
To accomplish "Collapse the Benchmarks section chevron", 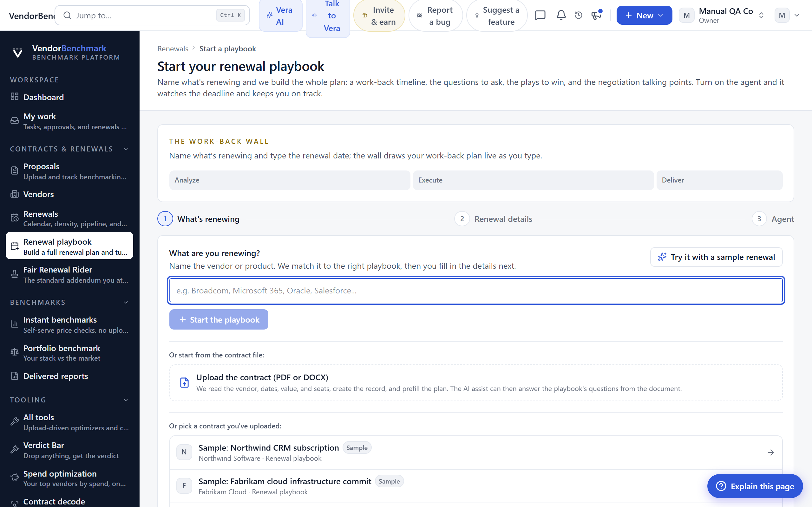I will (x=126, y=302).
